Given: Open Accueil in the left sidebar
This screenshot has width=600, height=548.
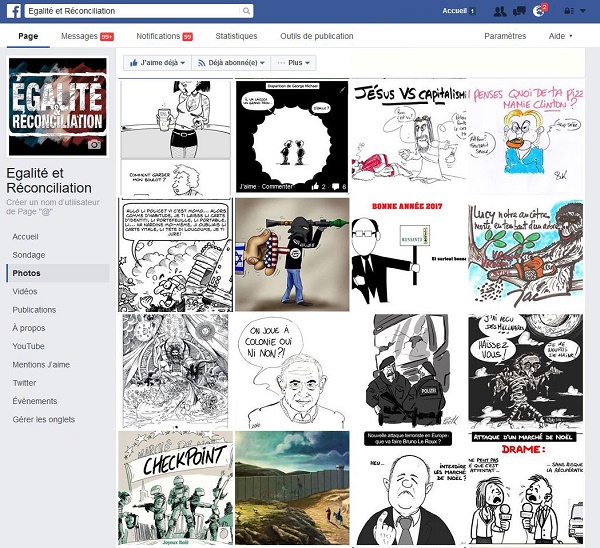Looking at the screenshot, I should [25, 236].
